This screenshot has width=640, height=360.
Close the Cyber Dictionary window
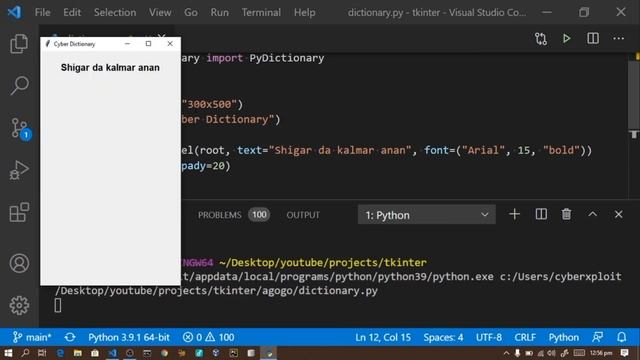(x=170, y=44)
